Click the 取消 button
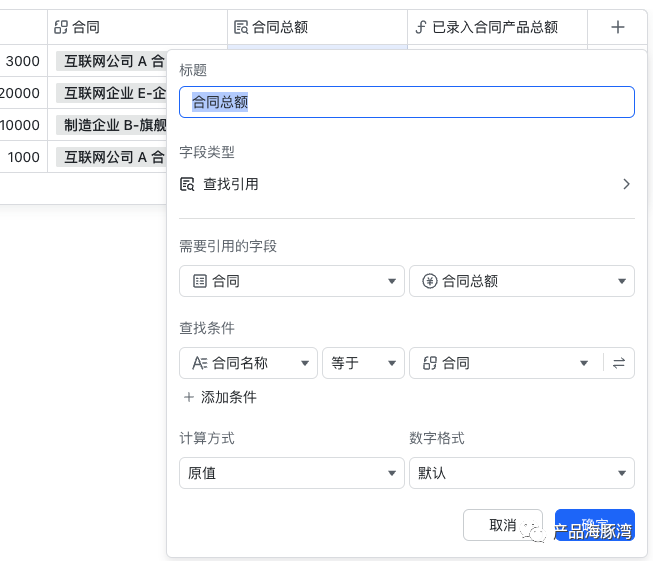Viewport: 653px width, 561px height. point(503,525)
